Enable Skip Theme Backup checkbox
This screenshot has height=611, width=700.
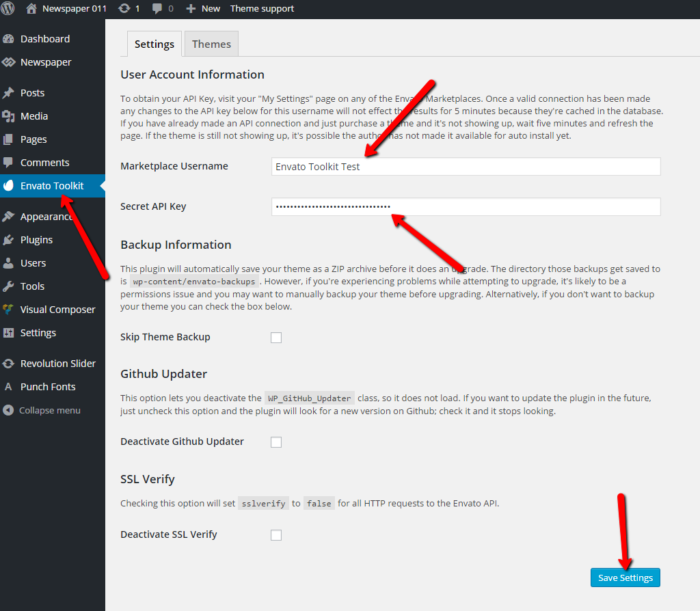(276, 338)
